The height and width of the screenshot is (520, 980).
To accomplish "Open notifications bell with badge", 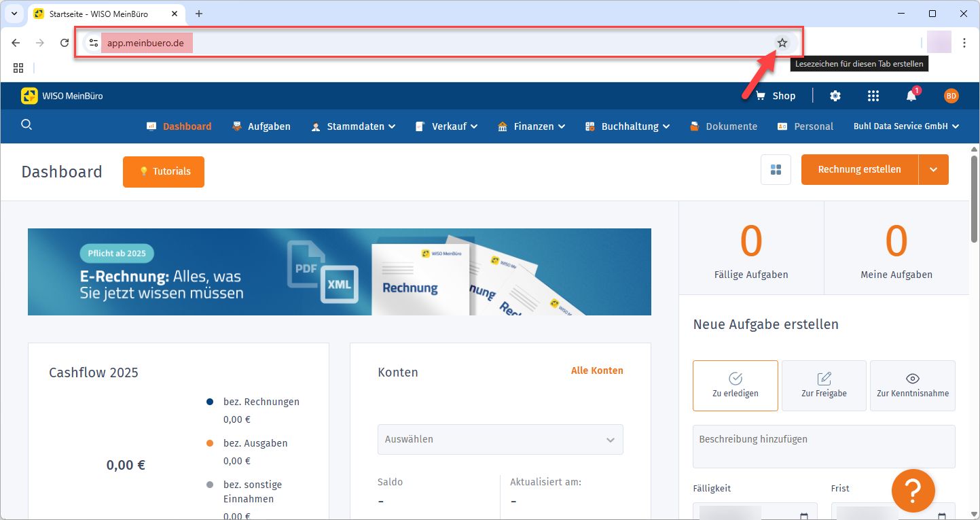I will pyautogui.click(x=912, y=95).
